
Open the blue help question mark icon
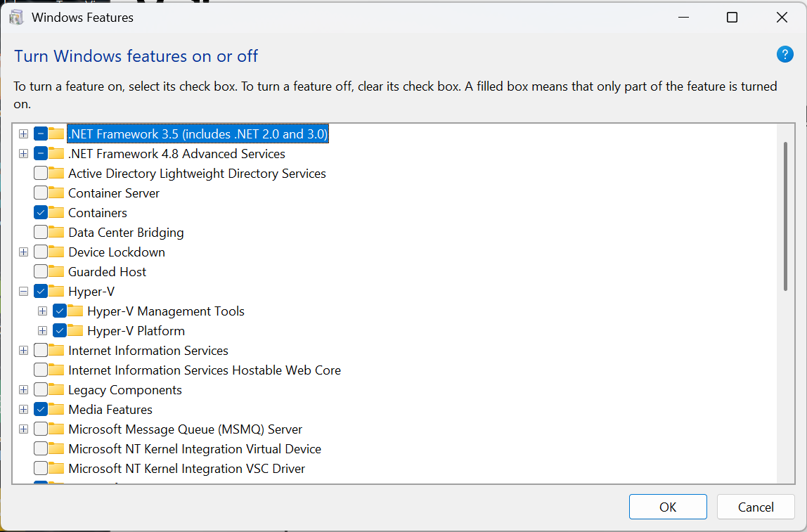pyautogui.click(x=785, y=54)
